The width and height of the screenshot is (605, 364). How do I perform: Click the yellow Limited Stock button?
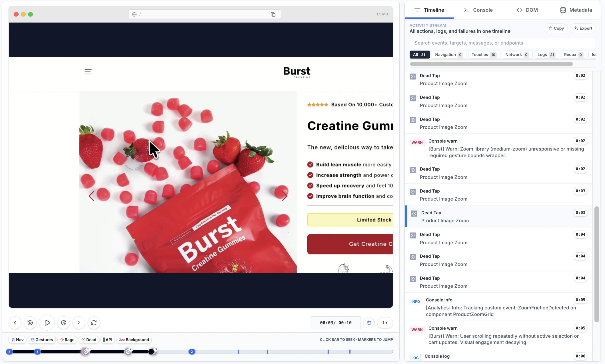[350, 220]
